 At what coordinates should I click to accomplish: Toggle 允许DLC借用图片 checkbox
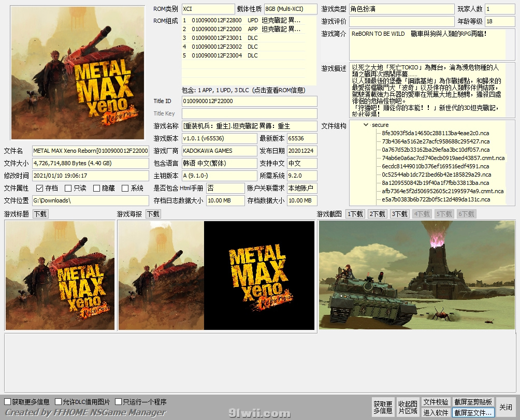[x=59, y=402]
